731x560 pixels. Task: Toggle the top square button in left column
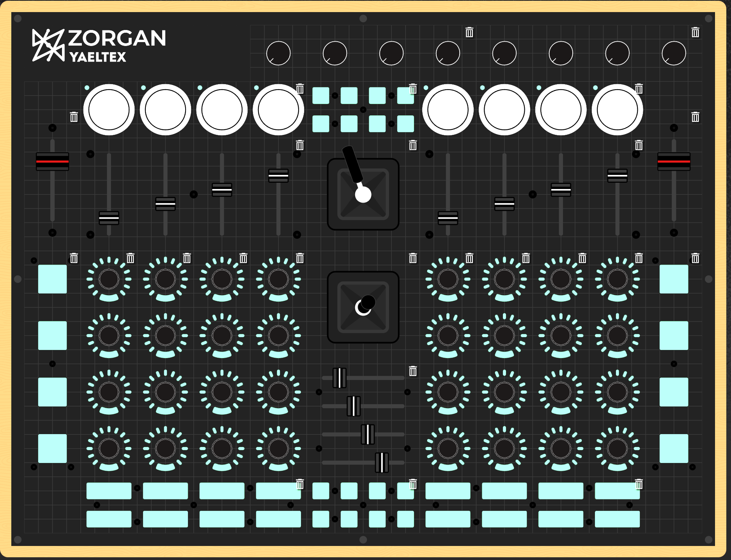tap(52, 279)
